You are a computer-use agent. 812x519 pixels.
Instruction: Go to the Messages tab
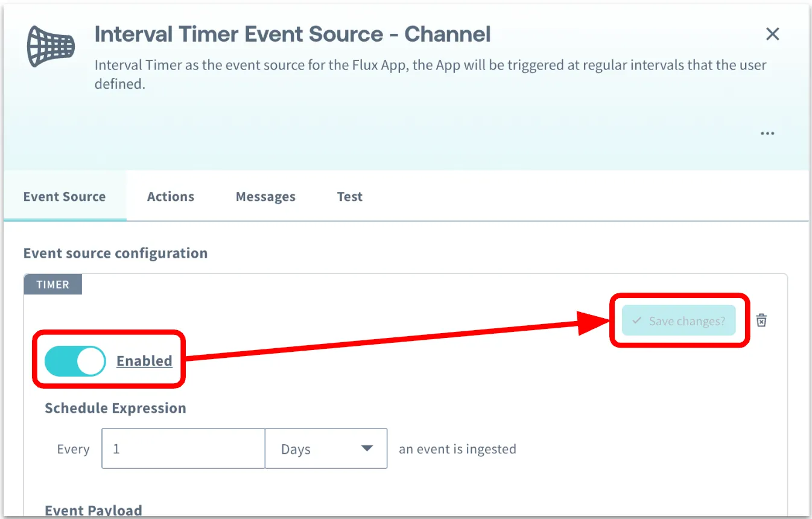[265, 197]
